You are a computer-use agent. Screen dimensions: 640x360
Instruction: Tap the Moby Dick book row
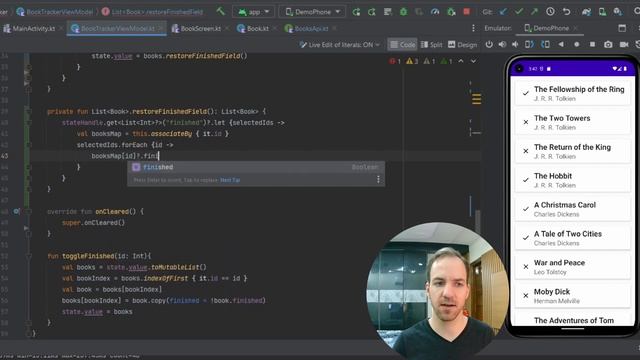tap(573, 296)
